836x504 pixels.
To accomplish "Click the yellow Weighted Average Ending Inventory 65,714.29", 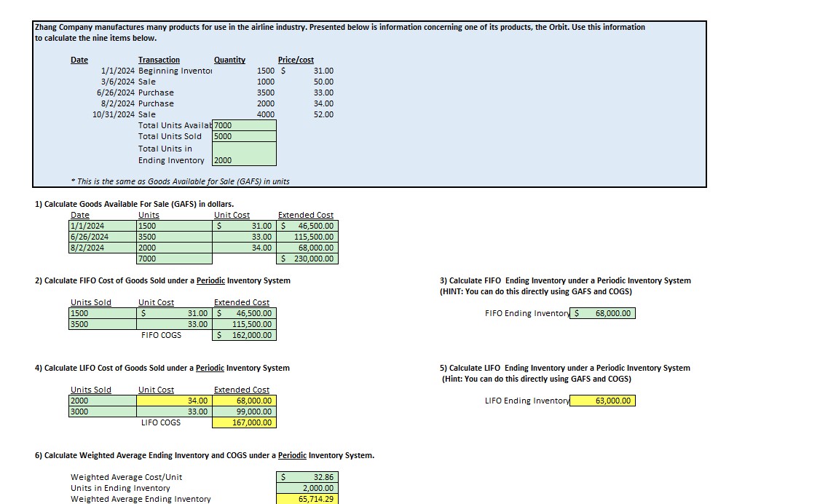I will tap(307, 499).
